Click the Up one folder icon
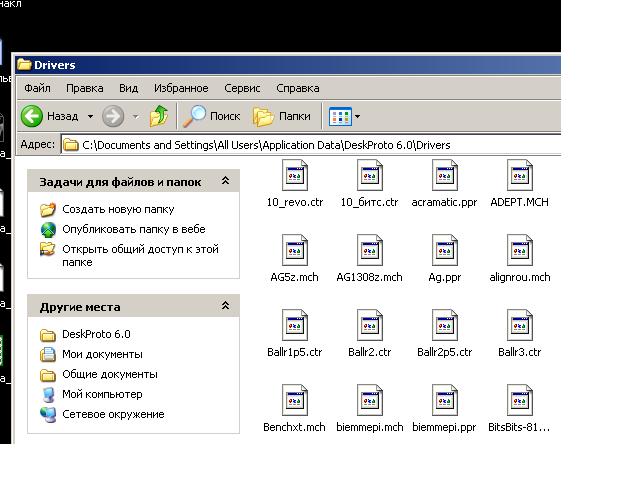This screenshot has width=618, height=499. click(x=159, y=116)
